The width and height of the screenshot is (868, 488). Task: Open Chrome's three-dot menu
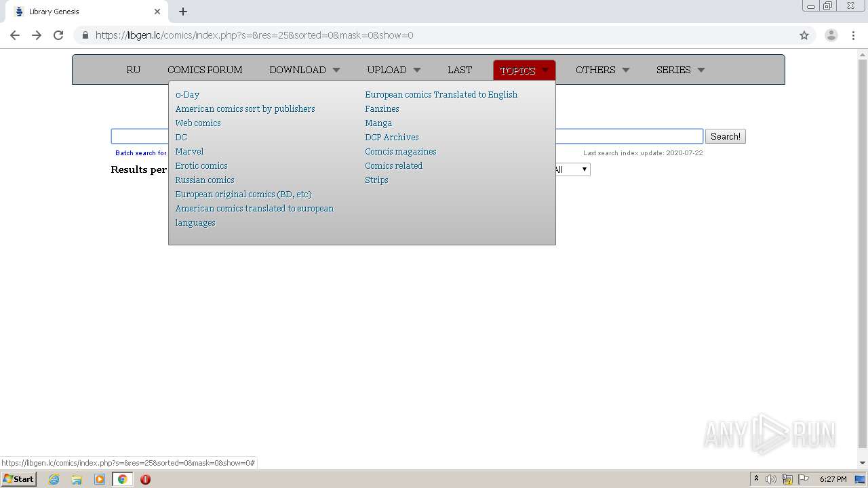853,35
